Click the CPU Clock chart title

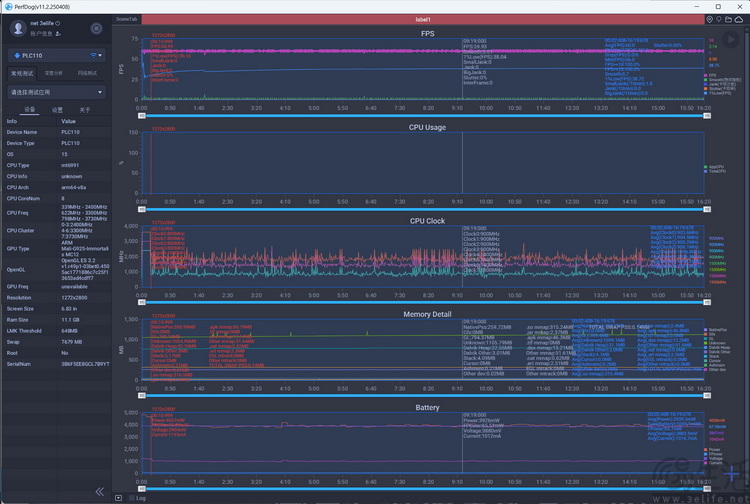[427, 221]
